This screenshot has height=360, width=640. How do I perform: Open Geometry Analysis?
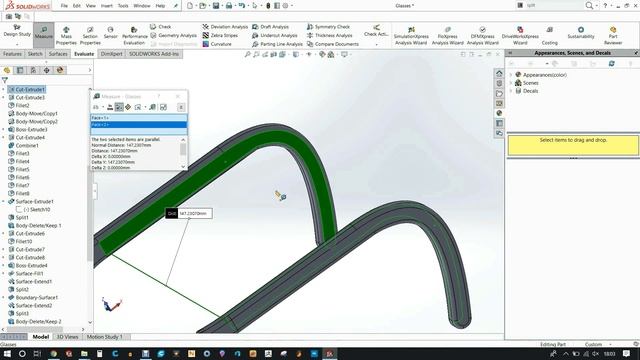click(x=173, y=36)
